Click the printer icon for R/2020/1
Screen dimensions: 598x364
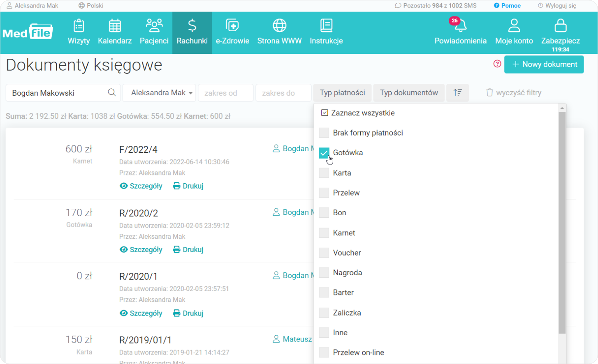tap(176, 313)
